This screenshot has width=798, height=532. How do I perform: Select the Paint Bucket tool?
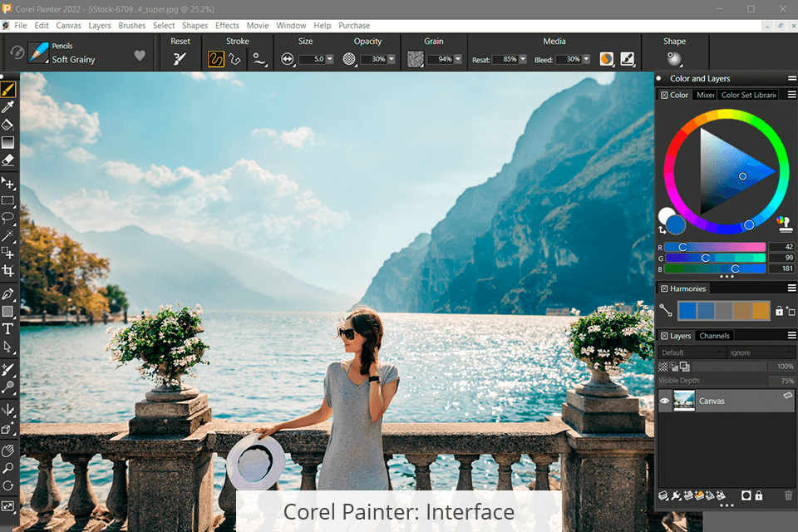8,125
